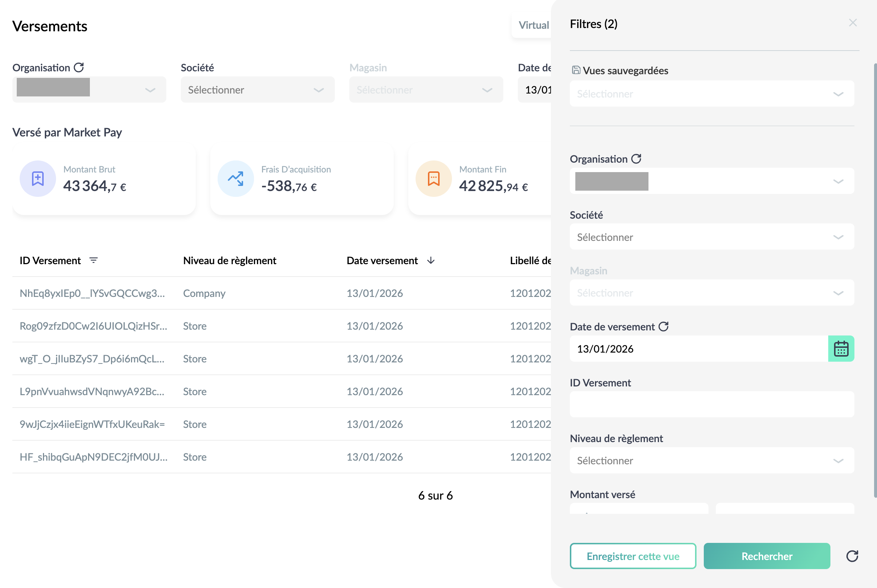Click the Montant Brut bookmark icon
Viewport: 877px width, 588px height.
click(38, 179)
